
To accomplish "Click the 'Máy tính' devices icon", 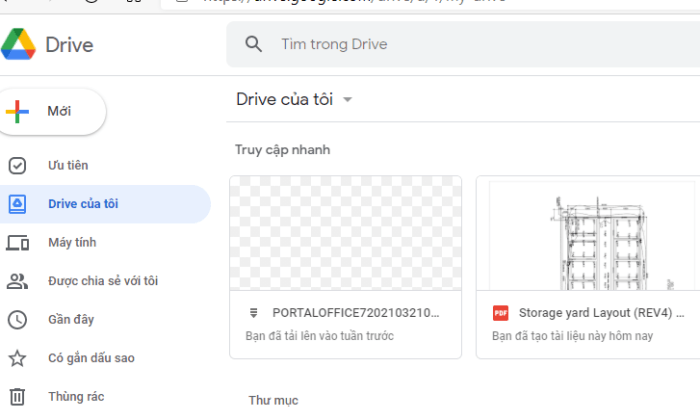I will [x=17, y=243].
